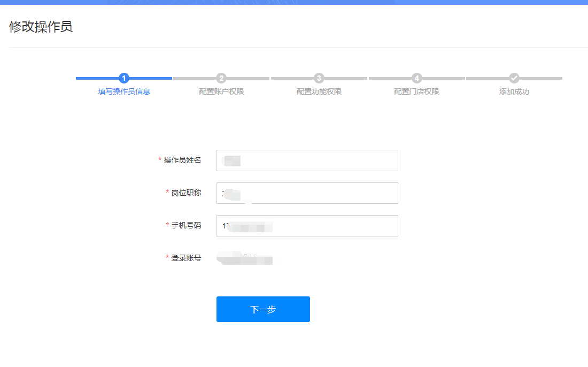This screenshot has height=367, width=588.
Task: Click the step 2 numbered circle
Action: click(x=221, y=78)
